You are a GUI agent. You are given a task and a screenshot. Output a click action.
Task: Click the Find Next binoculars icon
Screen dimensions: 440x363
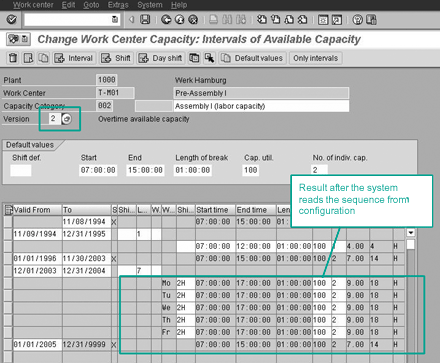(x=241, y=20)
